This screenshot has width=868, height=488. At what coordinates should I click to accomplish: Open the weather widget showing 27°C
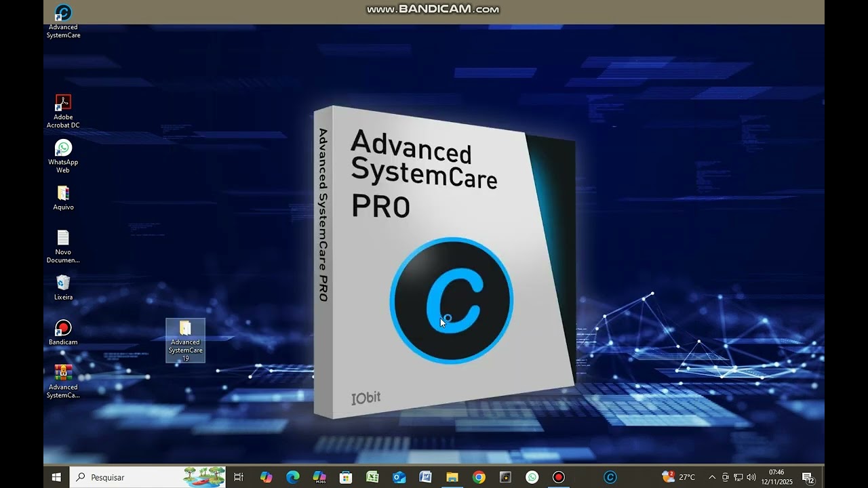point(679,477)
